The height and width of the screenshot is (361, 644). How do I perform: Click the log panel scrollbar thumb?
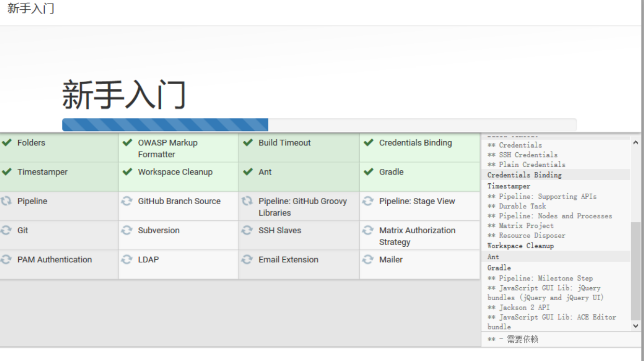636,270
